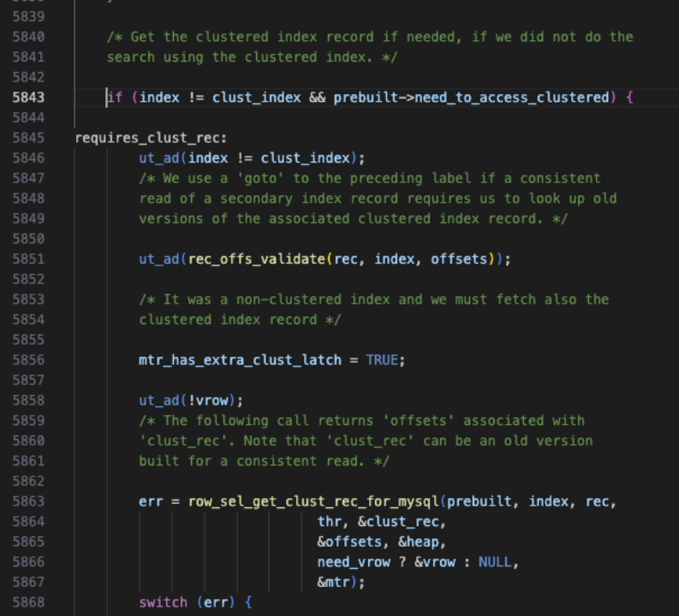Click comment 'versions of the associated clustered'
679x616 pixels.
point(354,218)
